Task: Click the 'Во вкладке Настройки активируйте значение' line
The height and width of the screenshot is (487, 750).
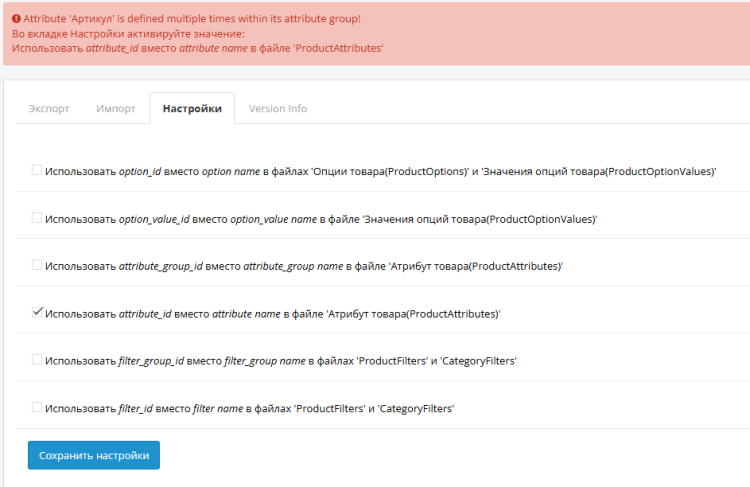Action: point(128,33)
